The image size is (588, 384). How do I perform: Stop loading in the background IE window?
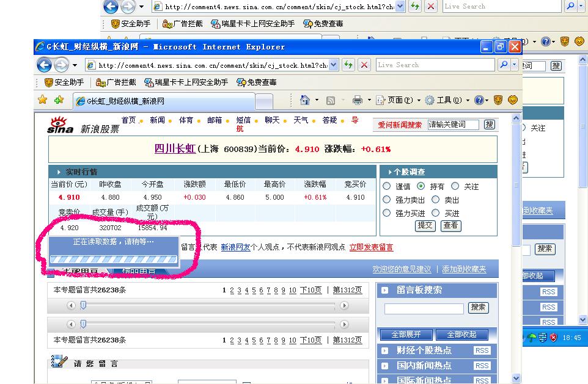point(431,6)
